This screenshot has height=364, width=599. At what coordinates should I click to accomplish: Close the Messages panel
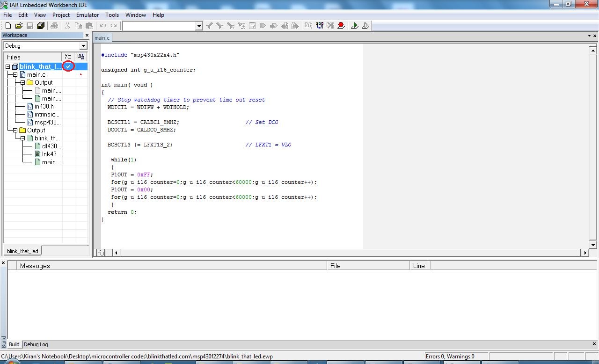[x=3, y=263]
